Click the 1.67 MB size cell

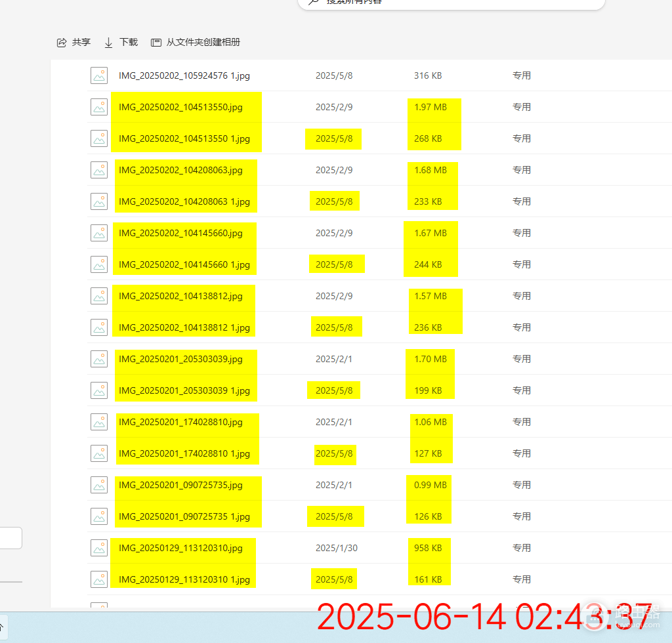click(430, 233)
